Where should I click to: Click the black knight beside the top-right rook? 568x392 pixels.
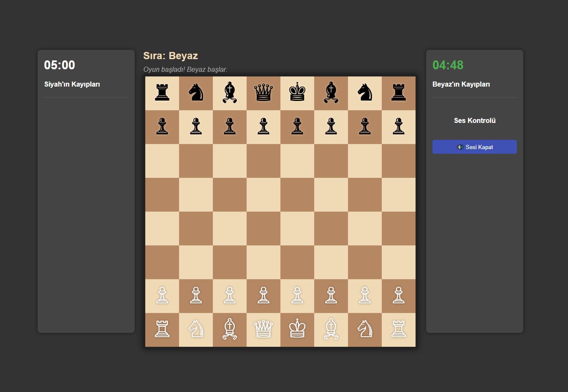[365, 93]
